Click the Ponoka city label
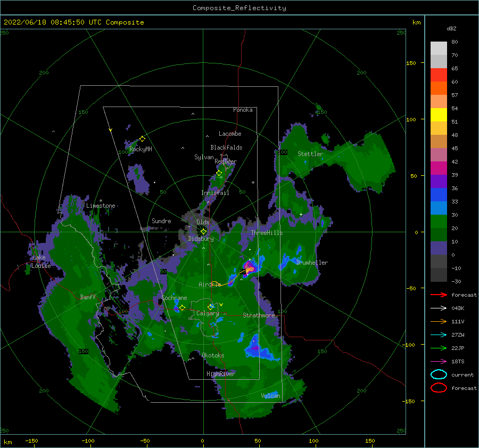 pos(243,110)
